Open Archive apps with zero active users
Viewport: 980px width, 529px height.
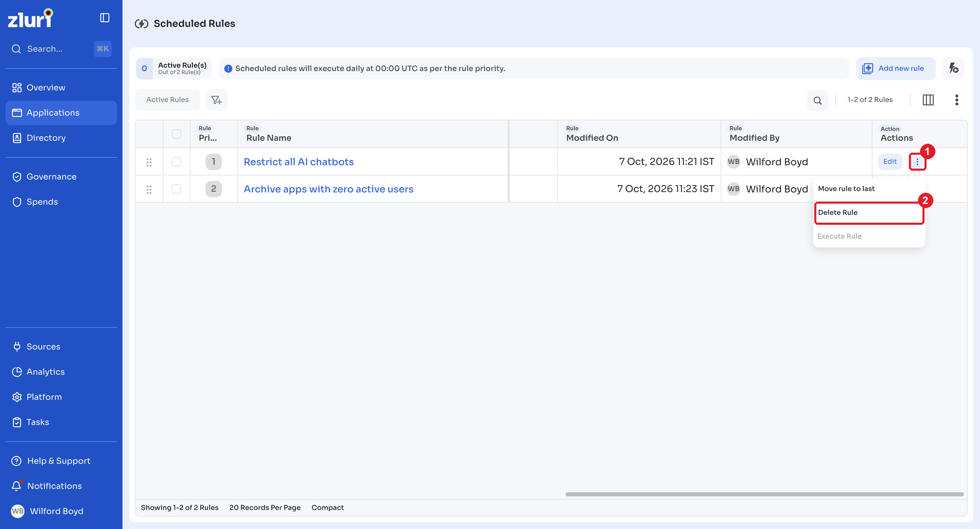tap(328, 189)
